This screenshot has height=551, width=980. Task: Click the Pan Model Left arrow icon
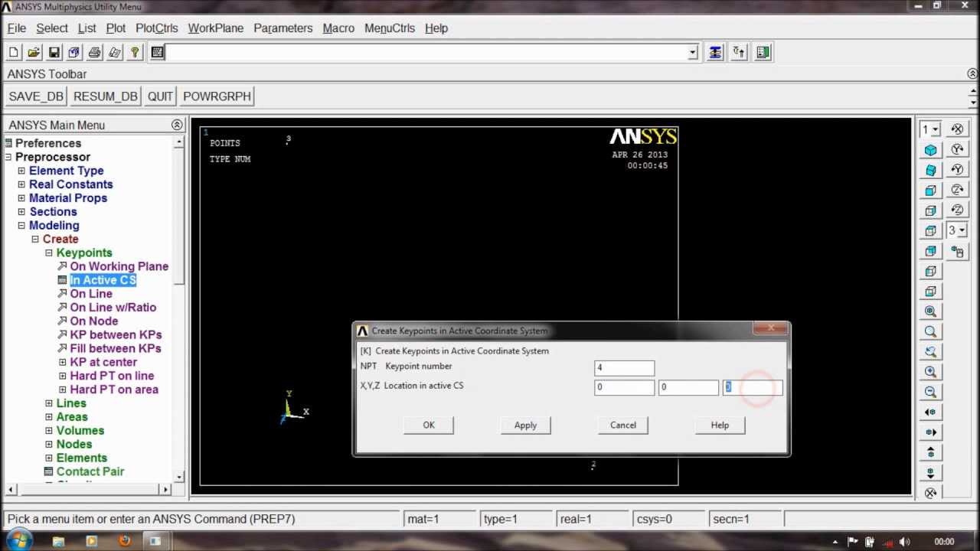click(x=931, y=412)
